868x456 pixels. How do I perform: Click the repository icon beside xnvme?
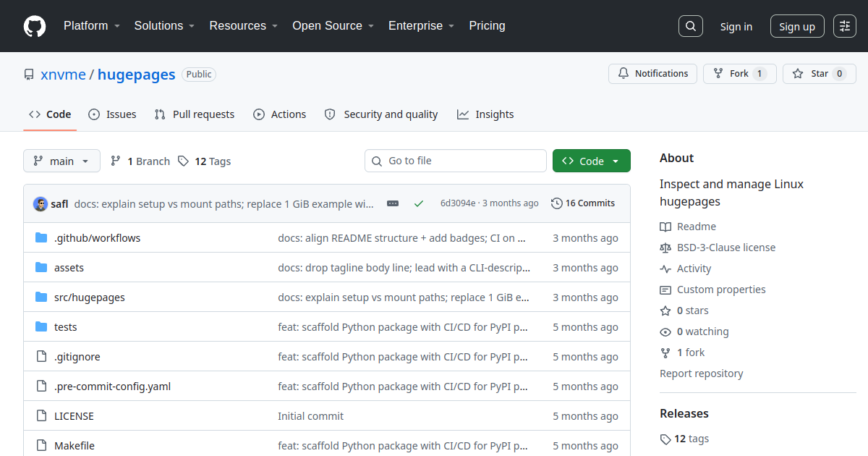coord(29,75)
